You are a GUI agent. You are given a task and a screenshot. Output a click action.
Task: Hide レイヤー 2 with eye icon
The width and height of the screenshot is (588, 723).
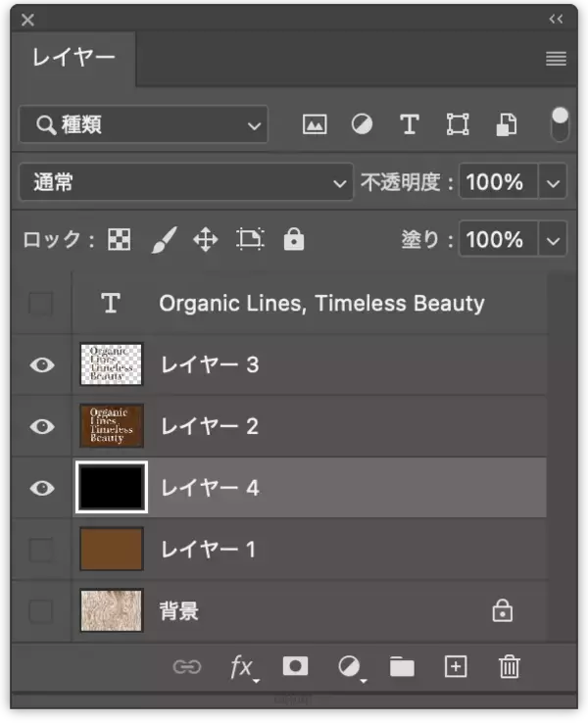click(42, 426)
